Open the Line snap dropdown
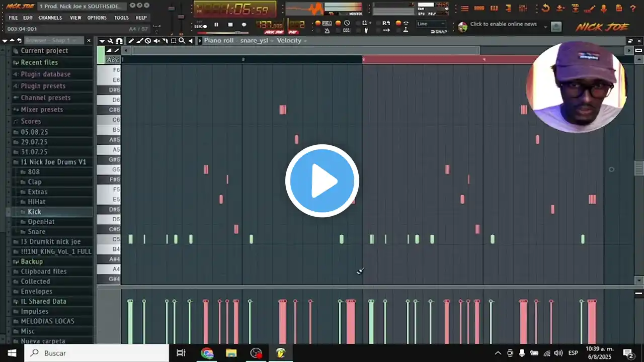Viewport: 644px width, 362px height. [x=431, y=24]
